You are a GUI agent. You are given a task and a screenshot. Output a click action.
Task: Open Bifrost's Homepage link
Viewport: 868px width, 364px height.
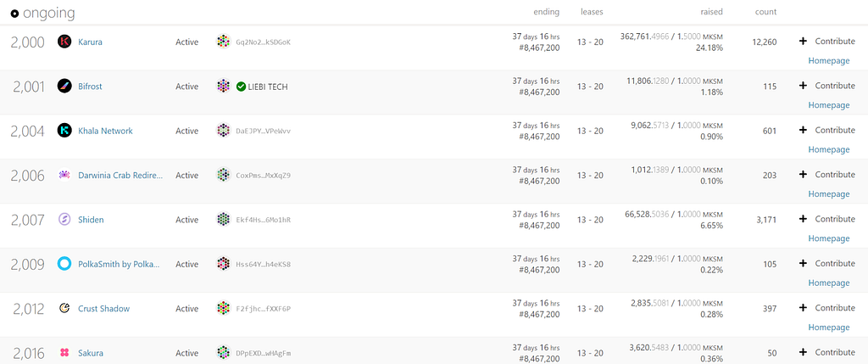[828, 105]
